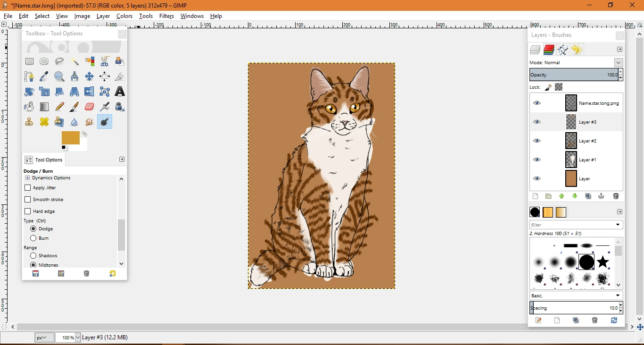
Task: Select the Dodge / Burn tool
Action: tap(105, 122)
